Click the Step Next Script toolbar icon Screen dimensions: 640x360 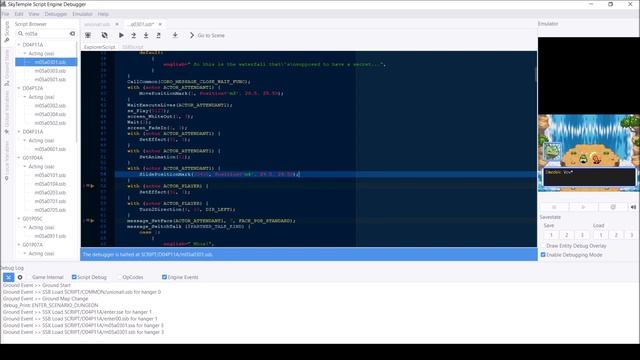[175, 36]
